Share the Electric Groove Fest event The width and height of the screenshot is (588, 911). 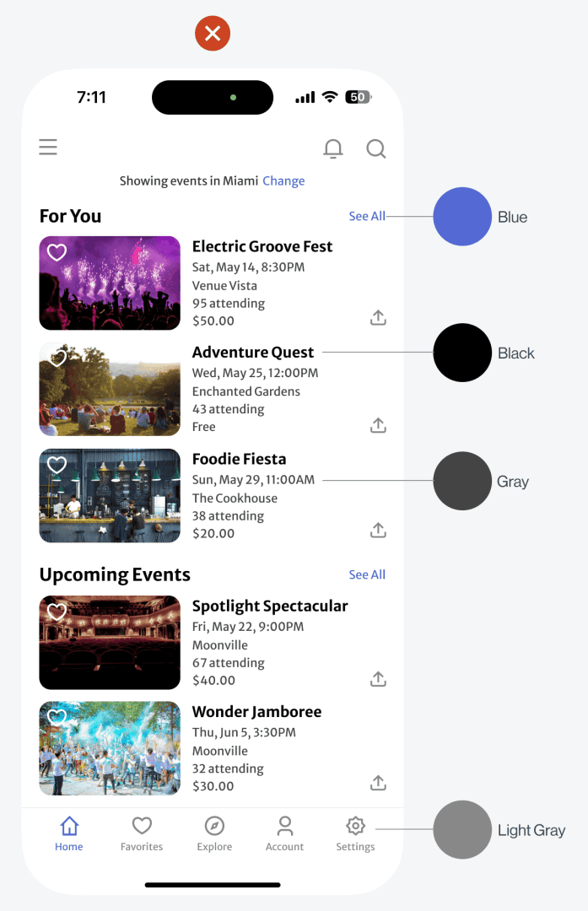pyautogui.click(x=378, y=318)
